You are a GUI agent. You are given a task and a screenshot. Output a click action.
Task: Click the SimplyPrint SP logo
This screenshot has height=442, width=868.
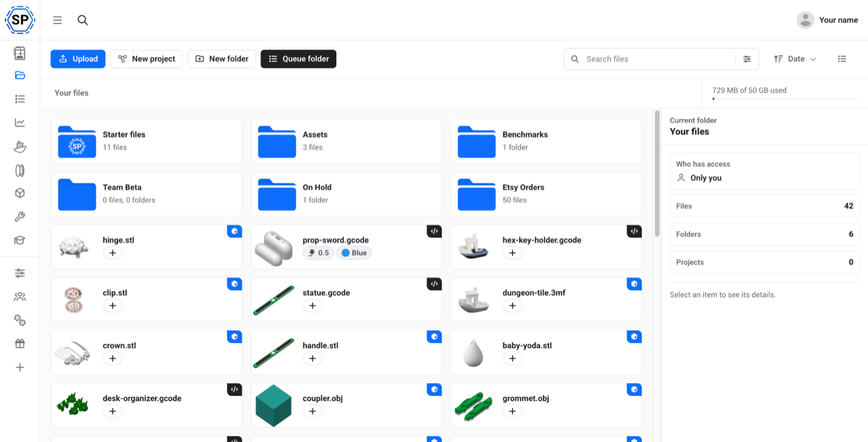[20, 20]
